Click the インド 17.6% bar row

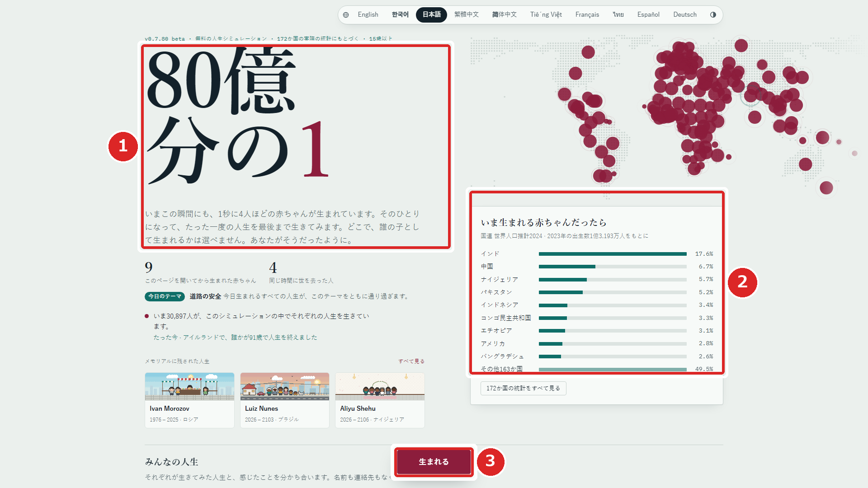(597, 254)
